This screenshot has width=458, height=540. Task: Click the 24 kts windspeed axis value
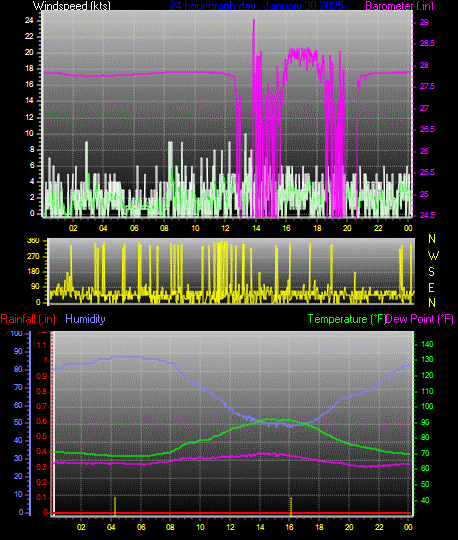29,20
